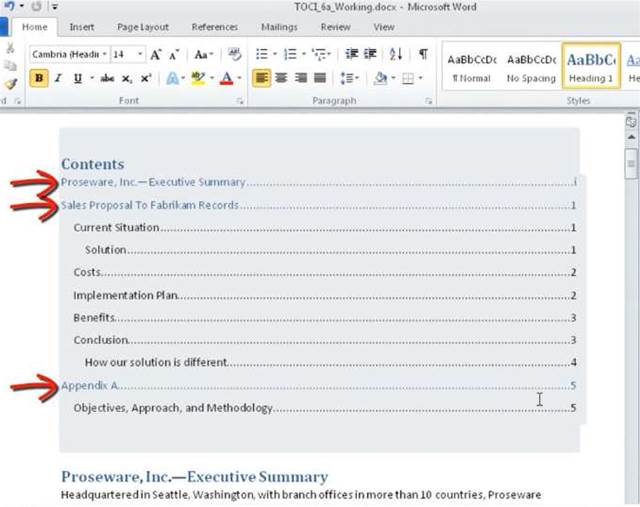640x507 pixels.
Task: Click the Bullets list icon
Action: point(262,54)
